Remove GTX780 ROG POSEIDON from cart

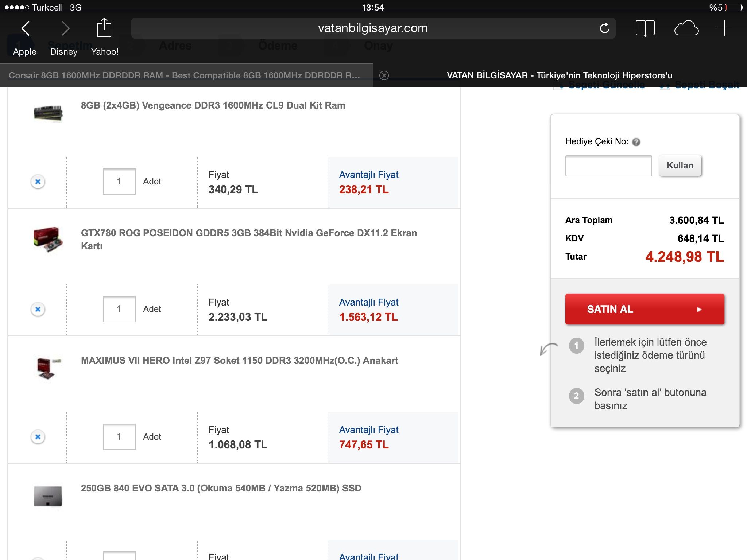(38, 309)
